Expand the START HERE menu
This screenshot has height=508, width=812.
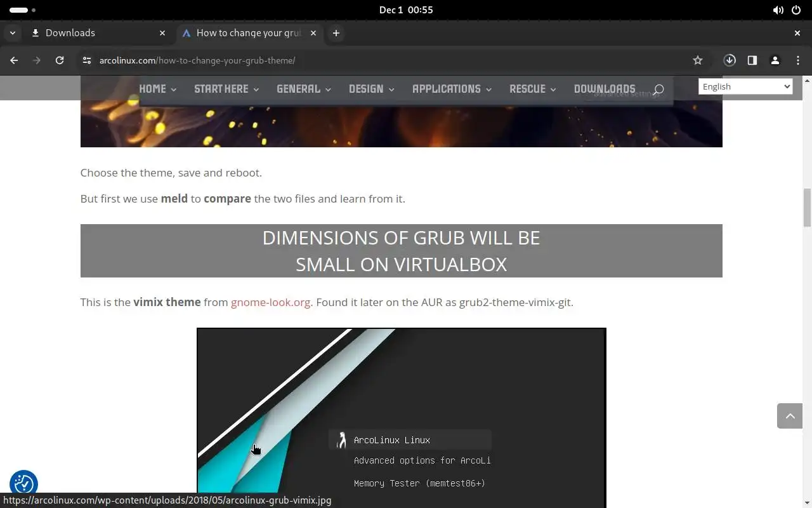click(226, 89)
